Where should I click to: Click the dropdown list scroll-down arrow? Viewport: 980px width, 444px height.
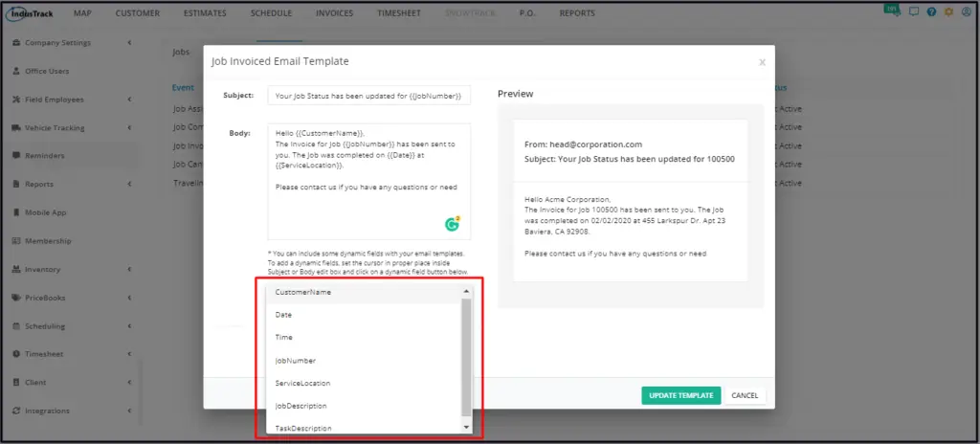tap(466, 427)
